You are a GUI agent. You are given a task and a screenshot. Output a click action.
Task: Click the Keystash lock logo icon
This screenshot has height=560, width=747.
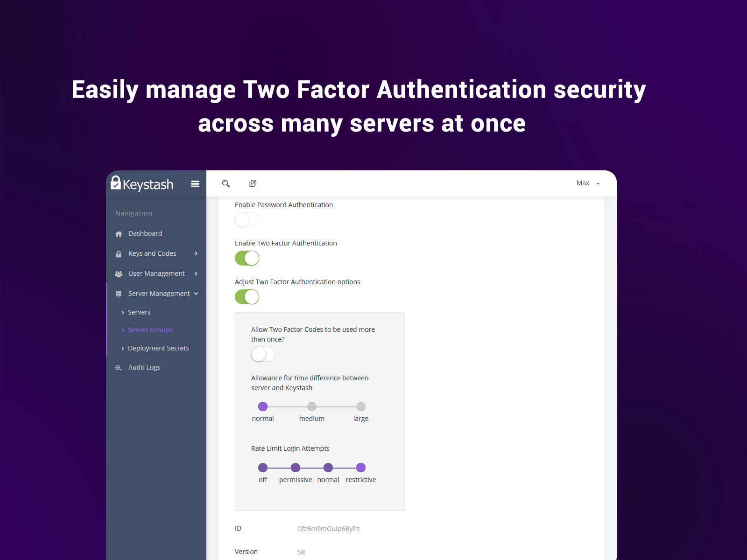coord(116,183)
